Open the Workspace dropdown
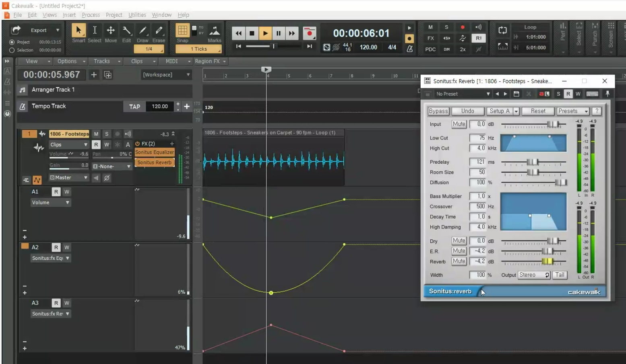 (x=166, y=75)
